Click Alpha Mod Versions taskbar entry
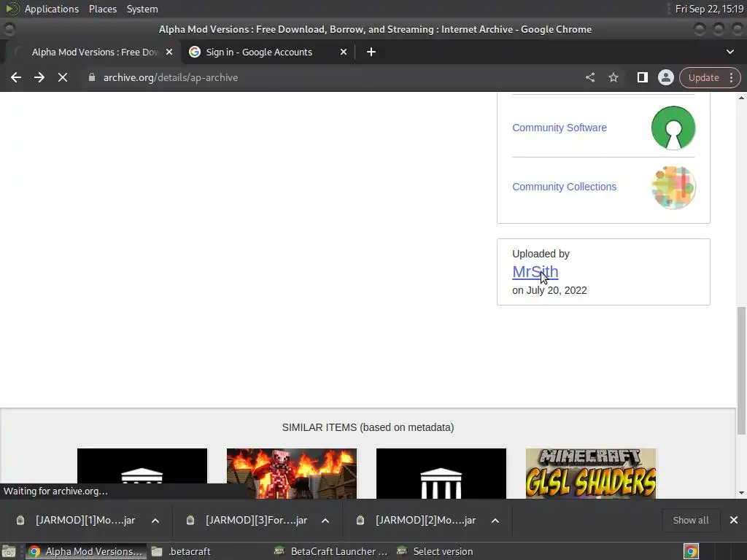Image resolution: width=747 pixels, height=560 pixels. click(x=86, y=551)
